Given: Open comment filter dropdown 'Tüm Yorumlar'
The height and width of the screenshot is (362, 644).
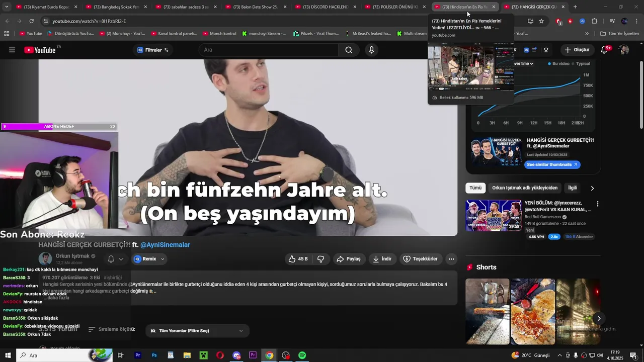Looking at the screenshot, I should pyautogui.click(x=197, y=331).
